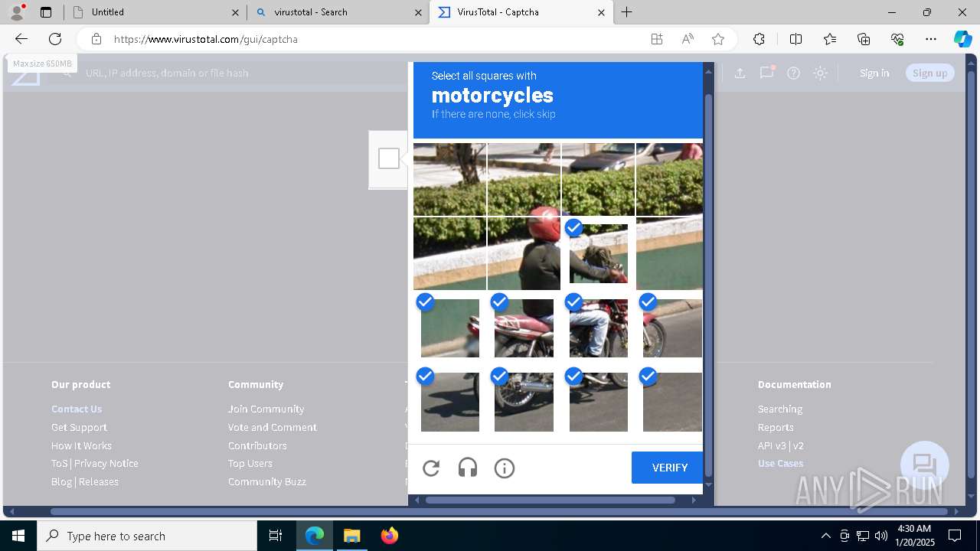Open the Community Buzz link

(266, 481)
